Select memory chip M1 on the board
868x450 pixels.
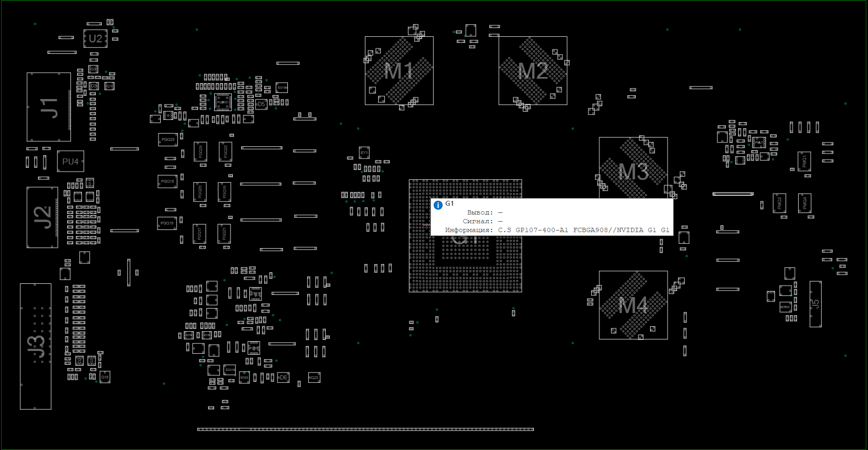point(399,70)
